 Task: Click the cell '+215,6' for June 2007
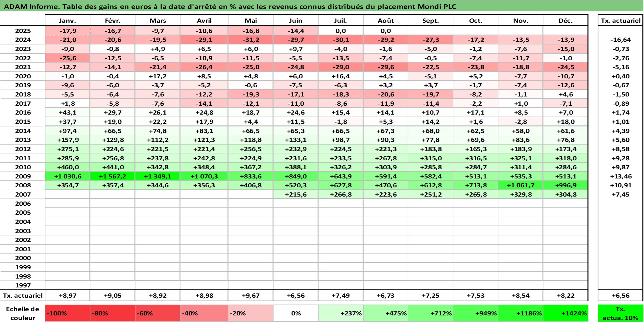[x=296, y=194]
